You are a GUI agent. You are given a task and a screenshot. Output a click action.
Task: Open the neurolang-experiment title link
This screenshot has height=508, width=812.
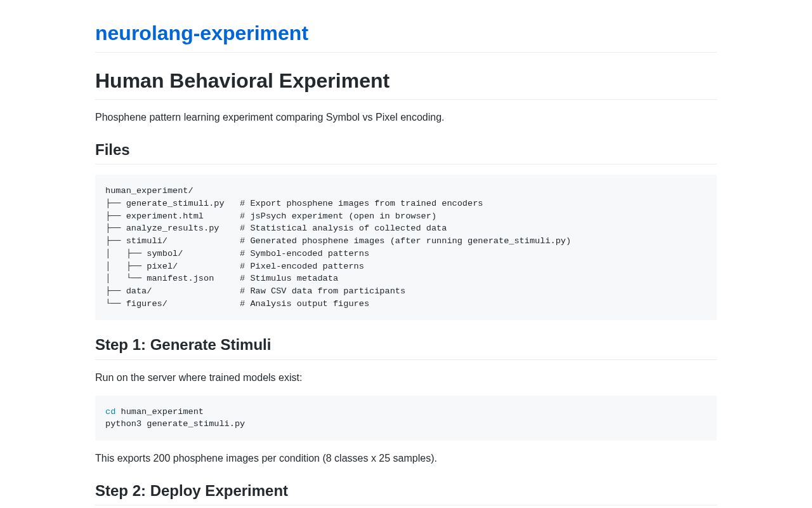pos(202,33)
